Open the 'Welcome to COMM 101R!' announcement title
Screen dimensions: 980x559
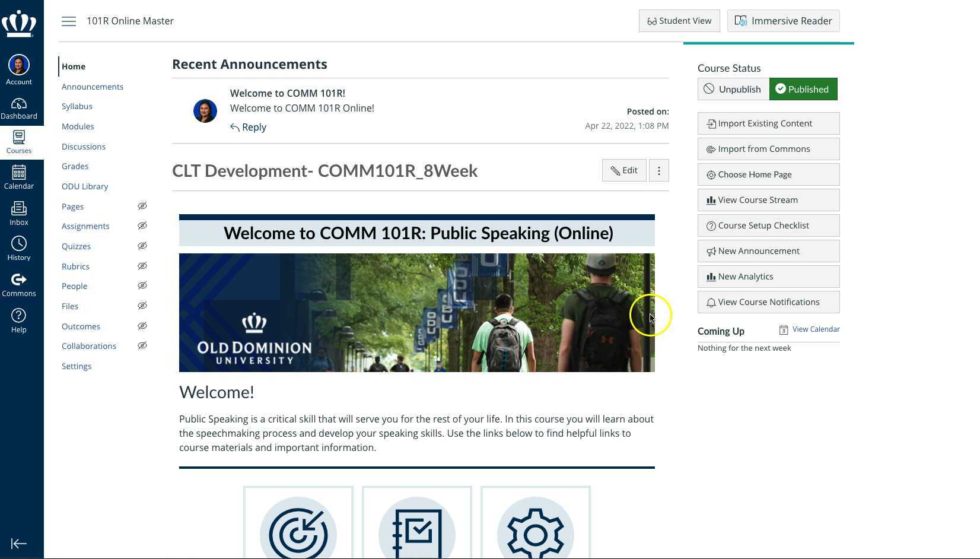[288, 93]
